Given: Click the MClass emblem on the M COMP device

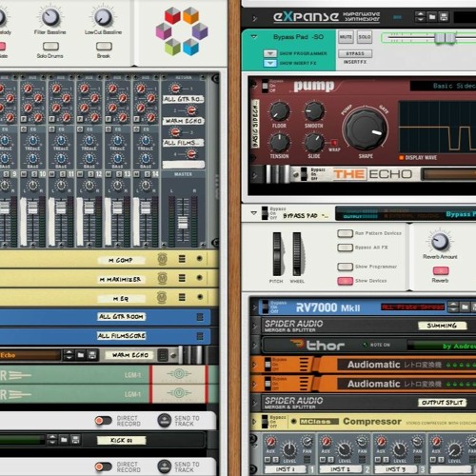Looking at the screenshot, I should coord(162,259).
